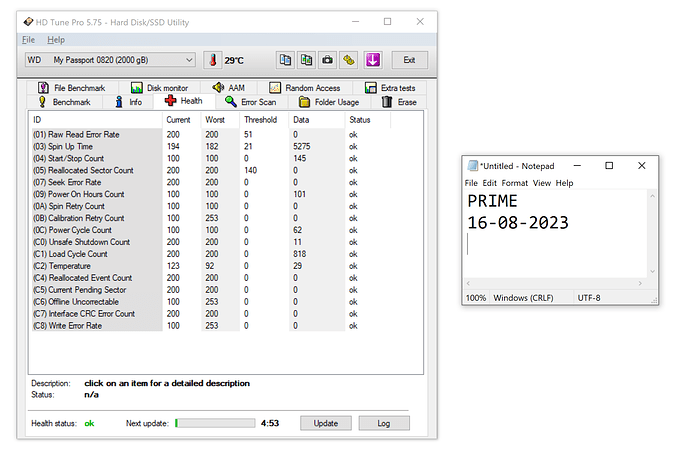Viewport: 690px width, 473px height.
Task: Open Notepad File menu
Action: click(471, 183)
